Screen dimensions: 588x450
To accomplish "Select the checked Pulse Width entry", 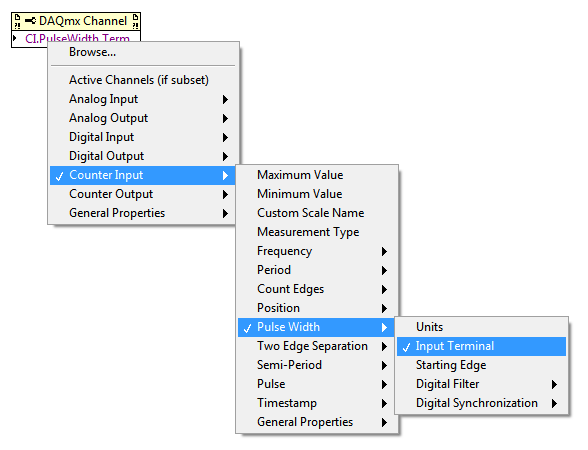I will click(316, 327).
